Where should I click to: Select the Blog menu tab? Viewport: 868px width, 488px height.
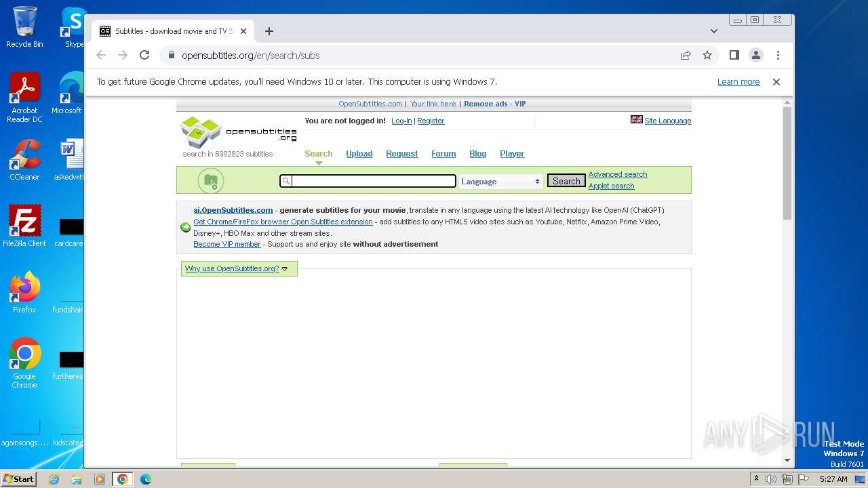point(478,154)
